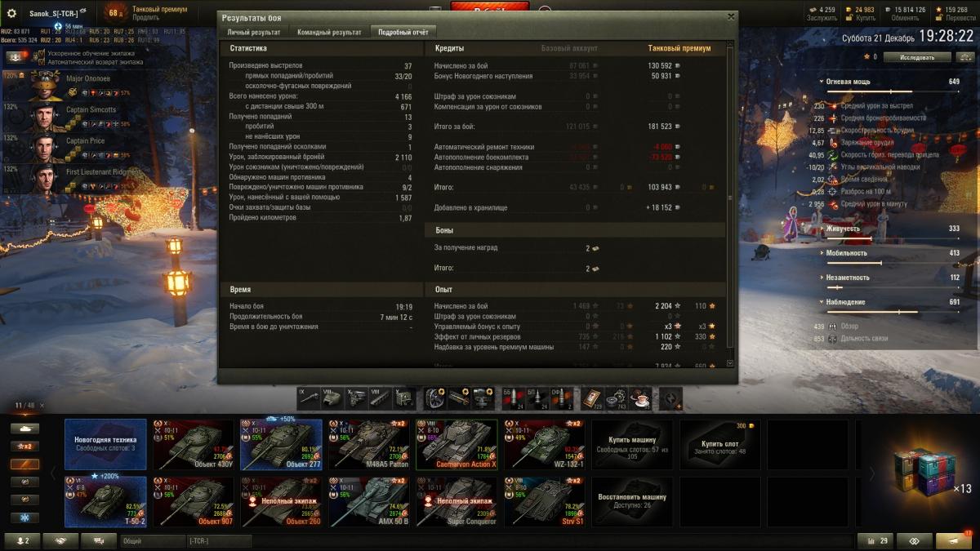
Task: Open the game settings gear menu
Action: [11, 13]
